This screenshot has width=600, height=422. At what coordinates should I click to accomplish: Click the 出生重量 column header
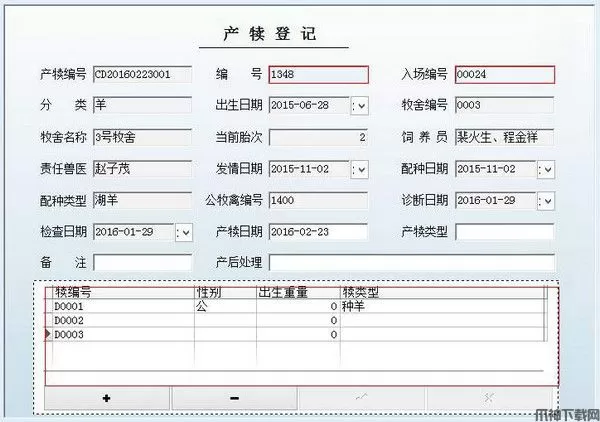(x=298, y=293)
